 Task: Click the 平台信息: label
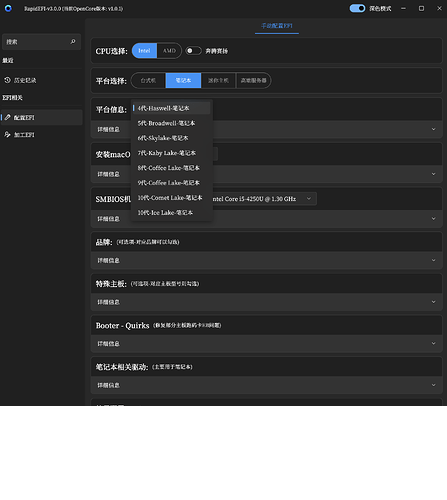111,109
